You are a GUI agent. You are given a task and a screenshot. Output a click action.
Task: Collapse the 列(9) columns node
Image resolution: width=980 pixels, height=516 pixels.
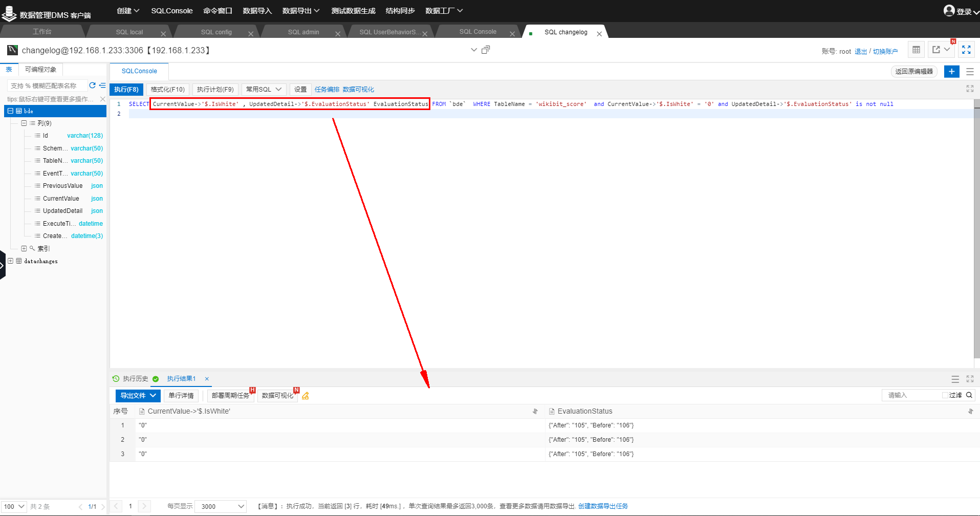(24, 123)
